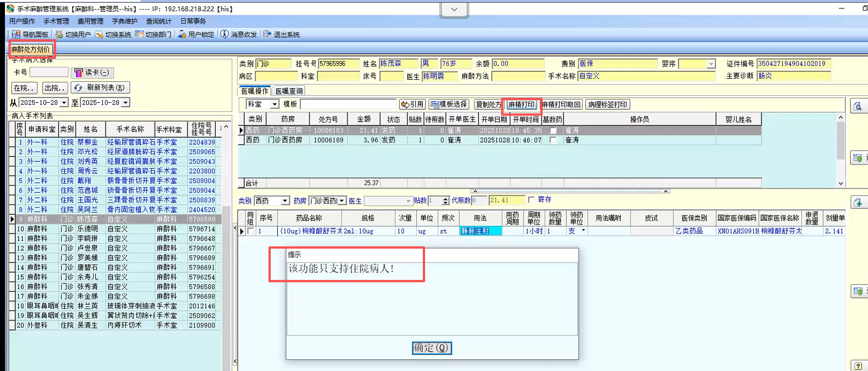
Task: Expand the collapsed chevron panel at top center
Action: (x=454, y=9)
